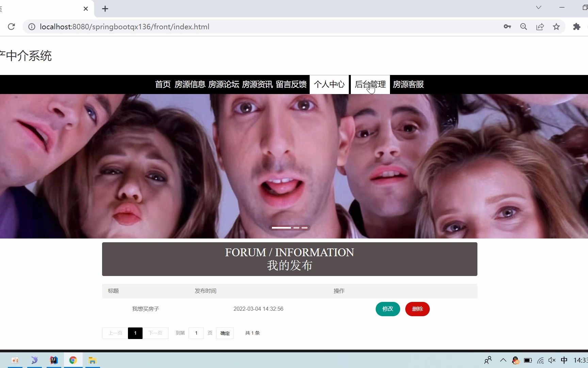Open saved passwords key icon
The image size is (588, 368).
507,27
